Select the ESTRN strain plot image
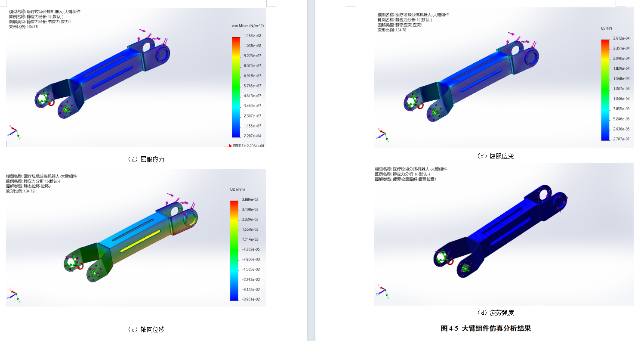Viewport: 644px width, 341px height. pos(503,77)
